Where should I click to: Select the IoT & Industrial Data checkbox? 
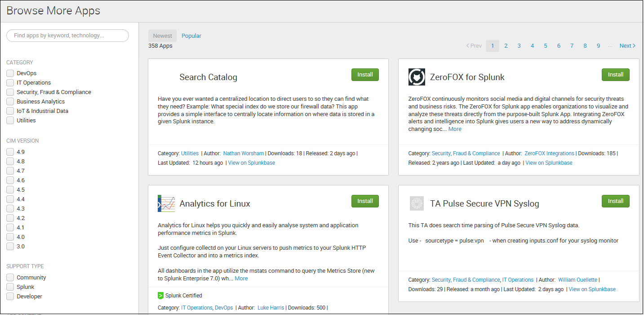pos(10,111)
